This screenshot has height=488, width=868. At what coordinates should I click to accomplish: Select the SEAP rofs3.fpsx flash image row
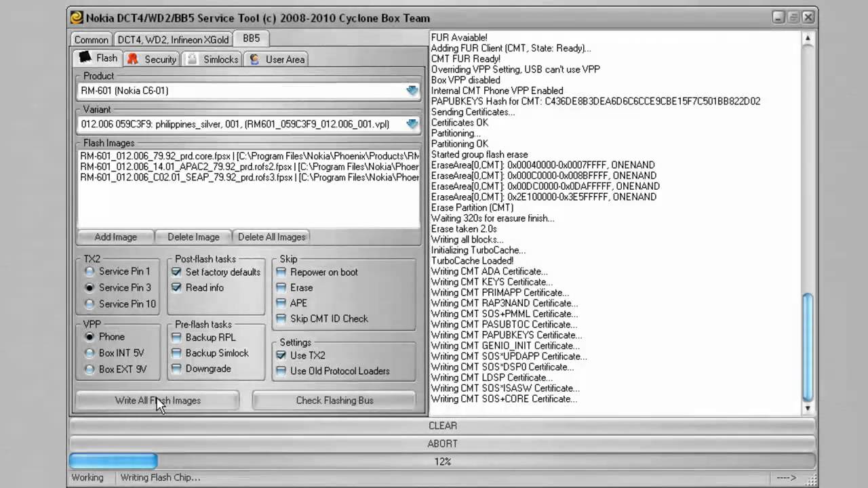click(x=249, y=177)
